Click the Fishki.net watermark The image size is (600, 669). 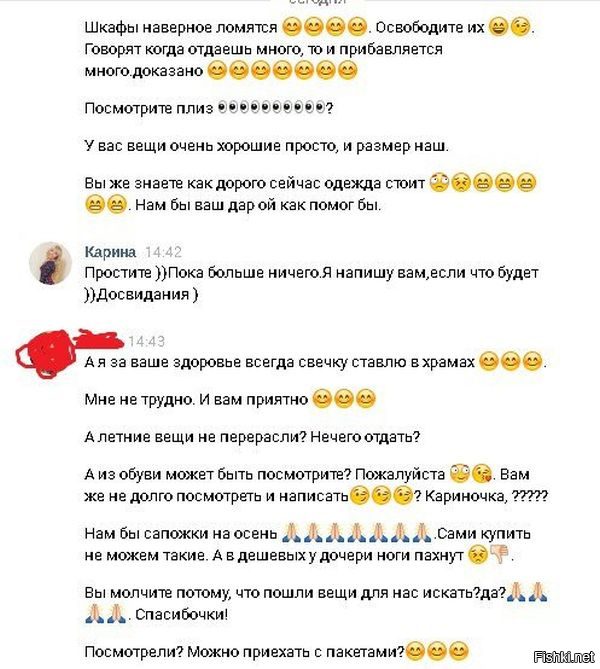coord(564,657)
